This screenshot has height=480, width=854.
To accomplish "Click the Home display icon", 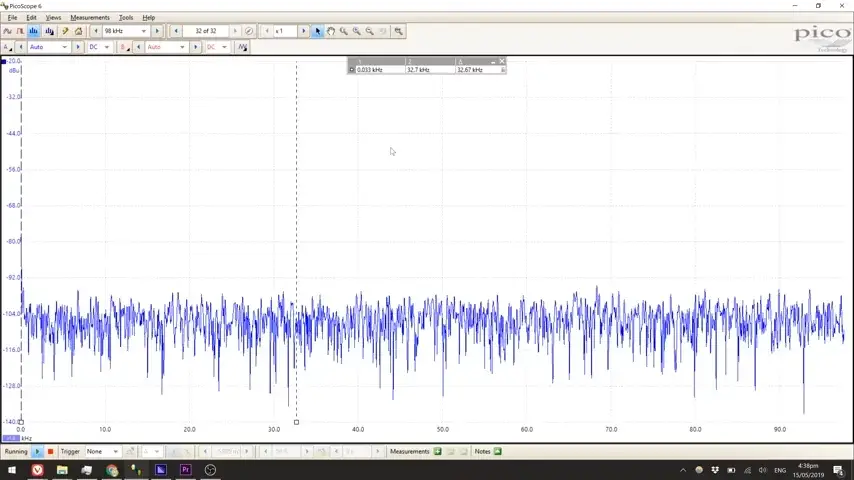I will click(78, 31).
